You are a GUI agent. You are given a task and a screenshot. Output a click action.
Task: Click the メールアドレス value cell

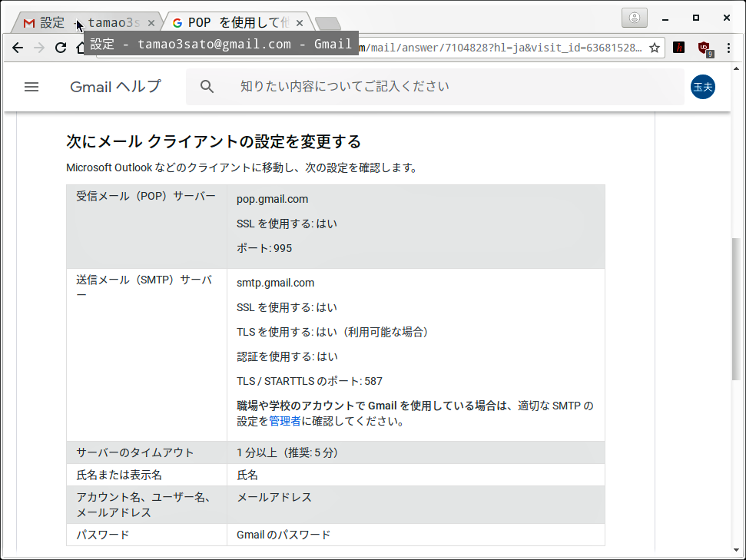click(x=416, y=505)
